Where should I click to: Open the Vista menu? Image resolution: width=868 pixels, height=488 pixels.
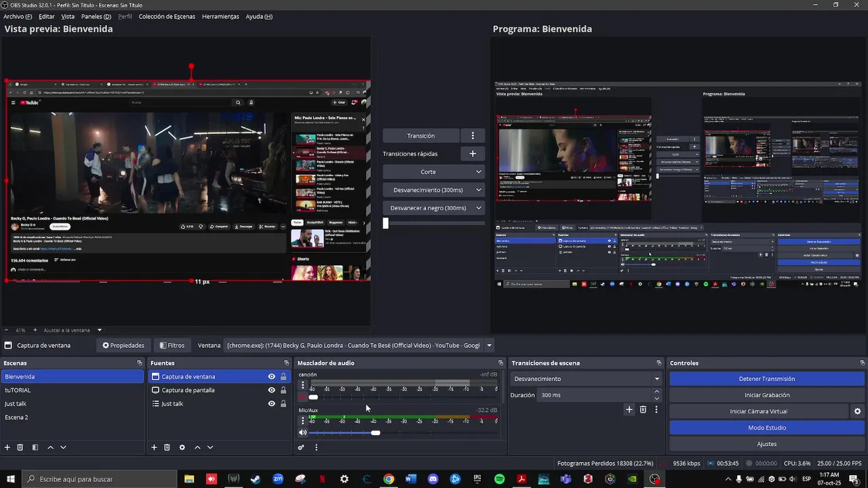click(x=68, y=16)
